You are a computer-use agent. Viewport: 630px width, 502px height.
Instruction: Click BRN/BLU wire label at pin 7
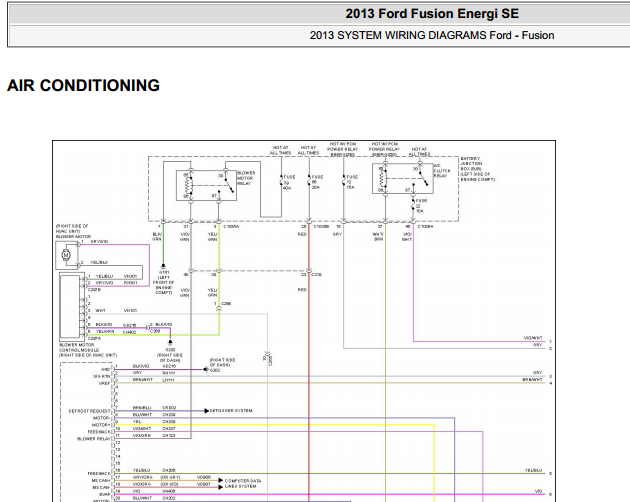(x=142, y=408)
